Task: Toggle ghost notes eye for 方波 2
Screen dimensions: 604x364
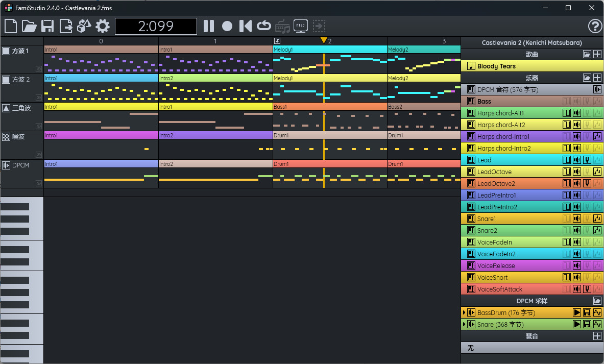Action: point(38,98)
